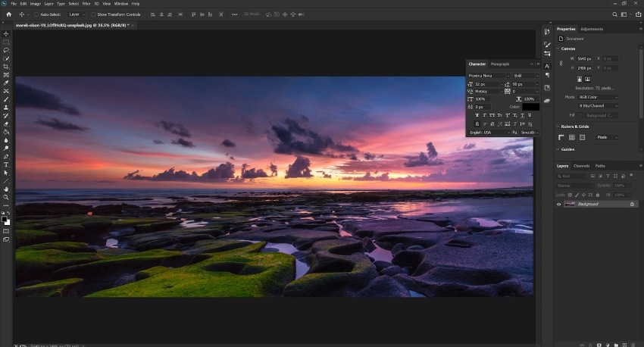Select the Zoom tool in the toolbar

tap(6, 197)
